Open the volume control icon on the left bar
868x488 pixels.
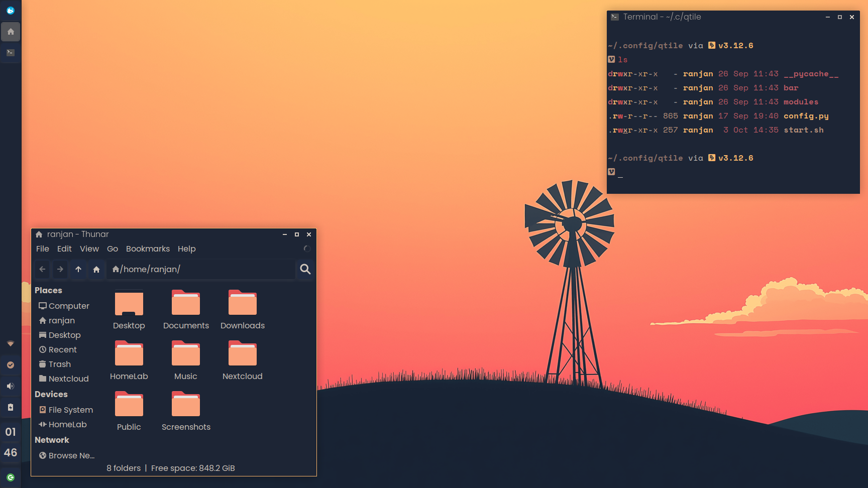(11, 386)
